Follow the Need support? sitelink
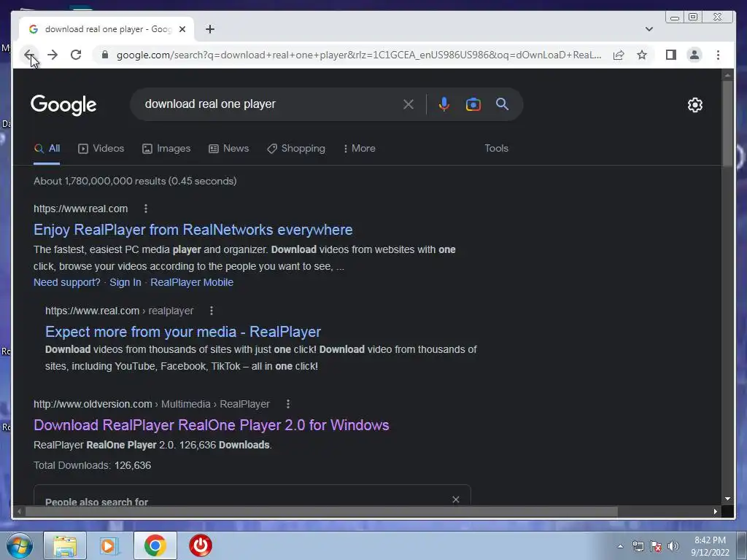This screenshot has height=560, width=747. click(x=66, y=282)
